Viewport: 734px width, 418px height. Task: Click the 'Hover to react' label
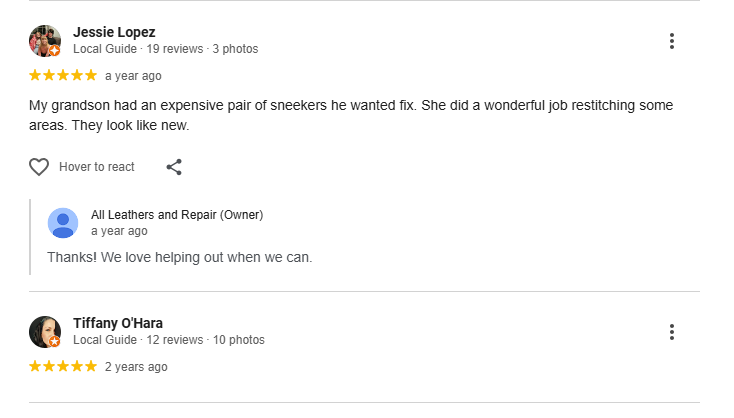click(97, 167)
